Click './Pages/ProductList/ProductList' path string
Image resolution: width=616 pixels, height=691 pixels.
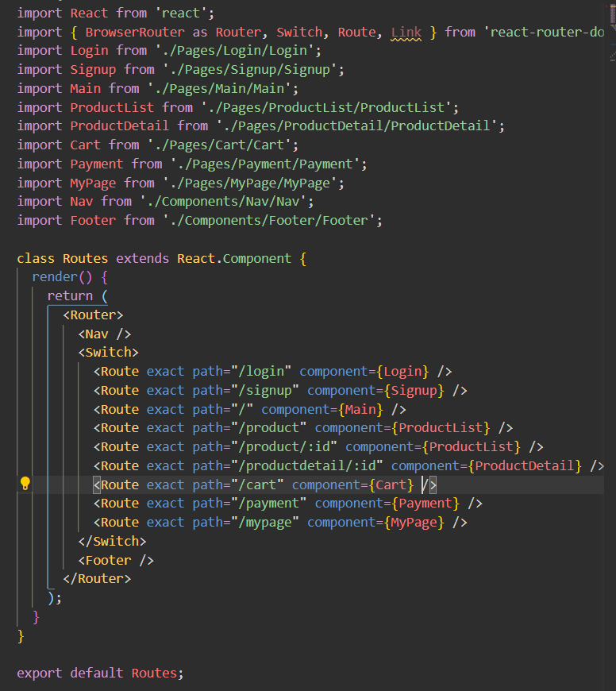(x=325, y=107)
